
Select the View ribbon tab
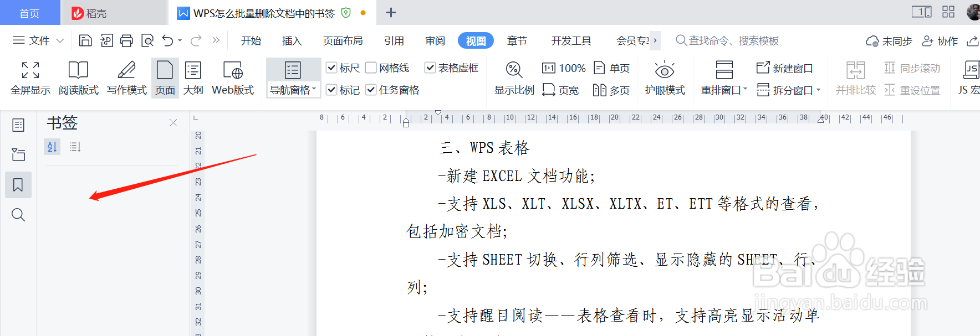click(x=476, y=40)
